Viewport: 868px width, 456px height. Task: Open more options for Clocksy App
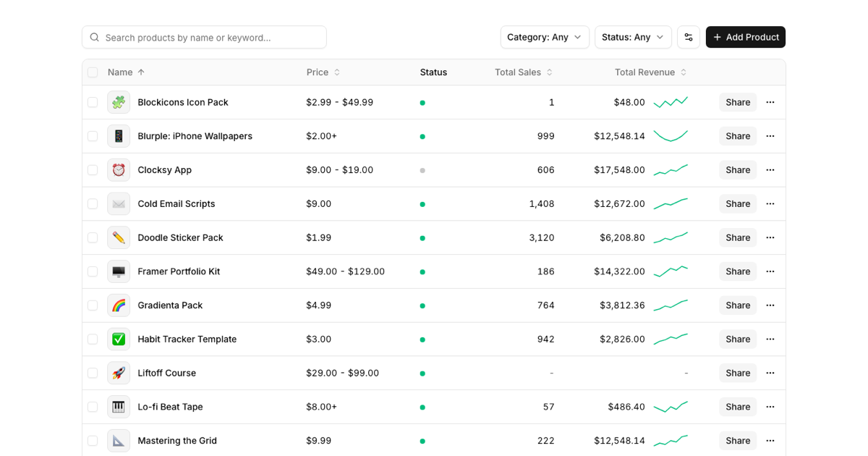pos(770,170)
